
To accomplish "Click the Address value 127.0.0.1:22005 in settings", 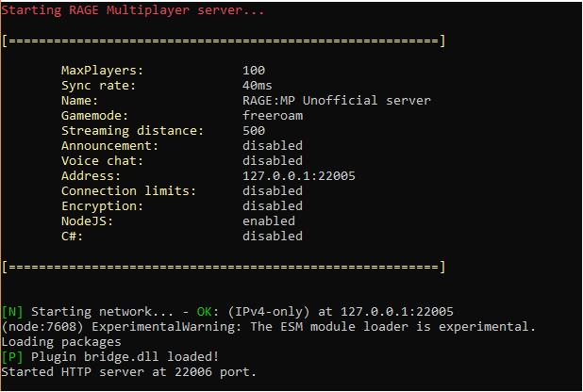I will 299,175.
